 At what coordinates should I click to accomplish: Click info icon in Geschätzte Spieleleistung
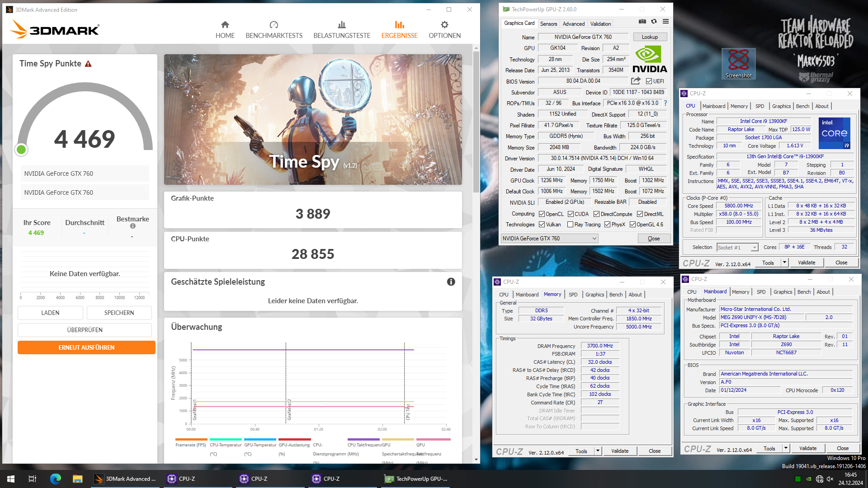click(451, 282)
